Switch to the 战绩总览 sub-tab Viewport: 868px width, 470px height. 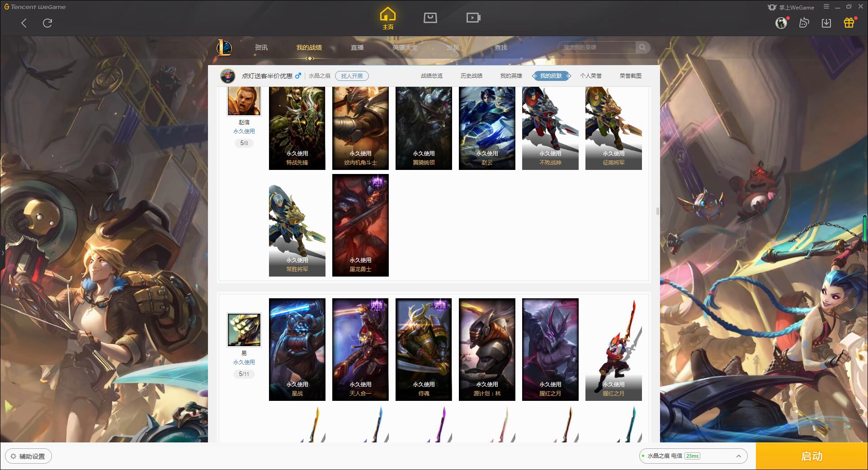click(x=432, y=76)
